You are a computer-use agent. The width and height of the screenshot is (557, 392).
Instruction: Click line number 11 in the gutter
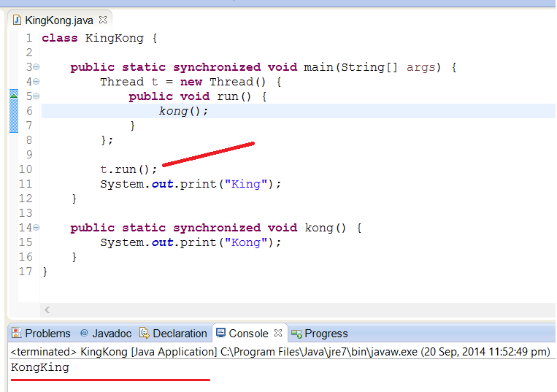[26, 184]
